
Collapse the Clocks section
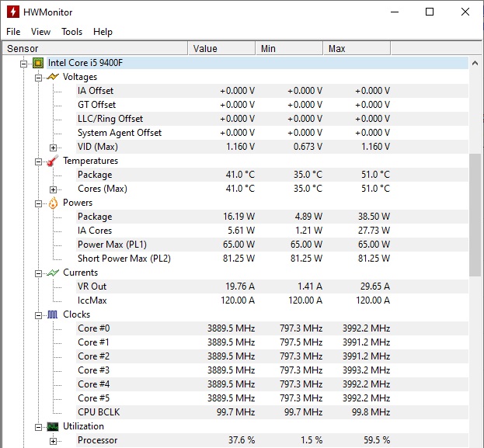38,315
